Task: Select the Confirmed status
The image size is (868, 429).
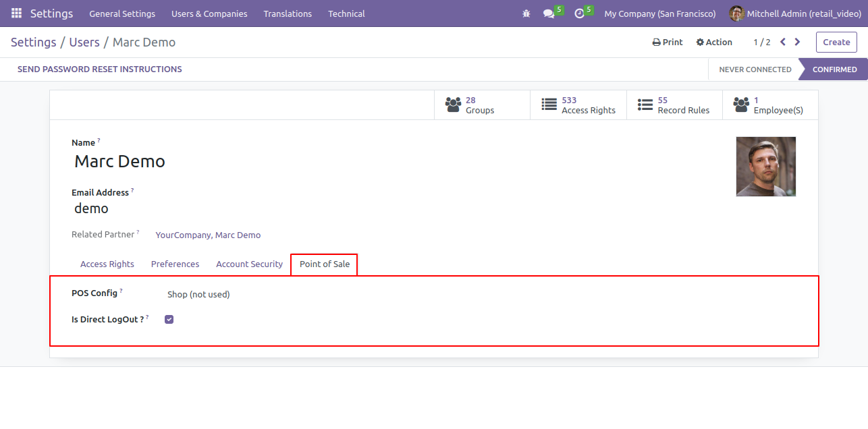Action: (x=834, y=69)
